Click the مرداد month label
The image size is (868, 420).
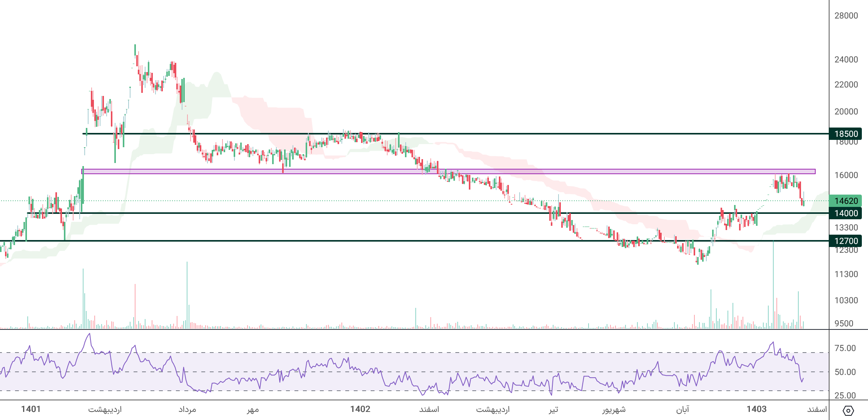[x=187, y=409]
